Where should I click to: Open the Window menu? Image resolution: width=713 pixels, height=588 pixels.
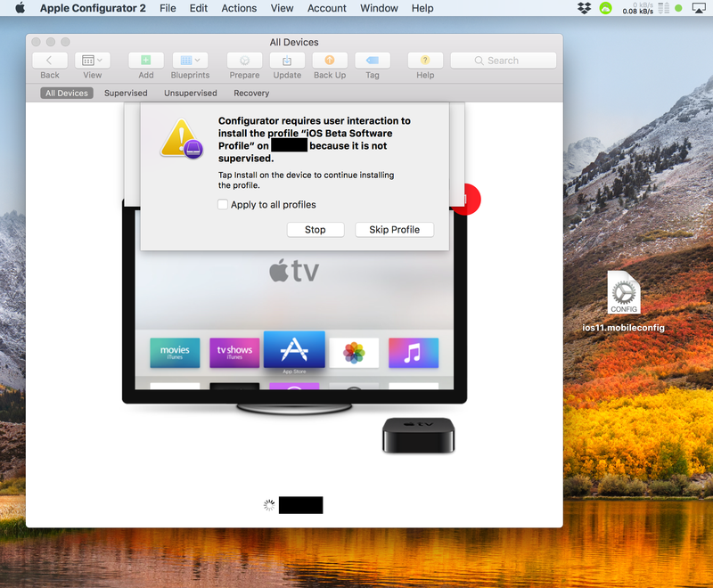pos(380,8)
